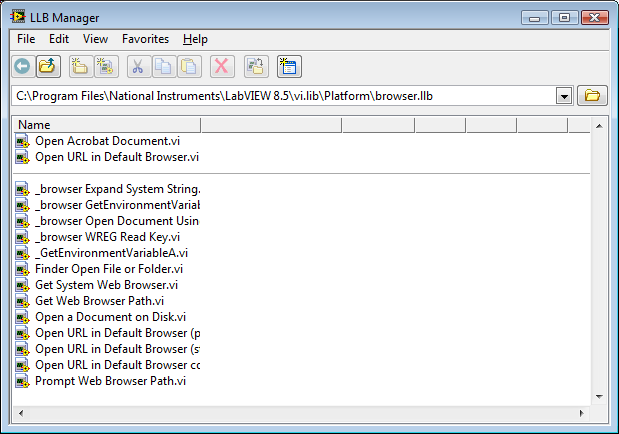This screenshot has width=619, height=434.
Task: Select Get Web Browser Path.vi
Action: (x=99, y=301)
